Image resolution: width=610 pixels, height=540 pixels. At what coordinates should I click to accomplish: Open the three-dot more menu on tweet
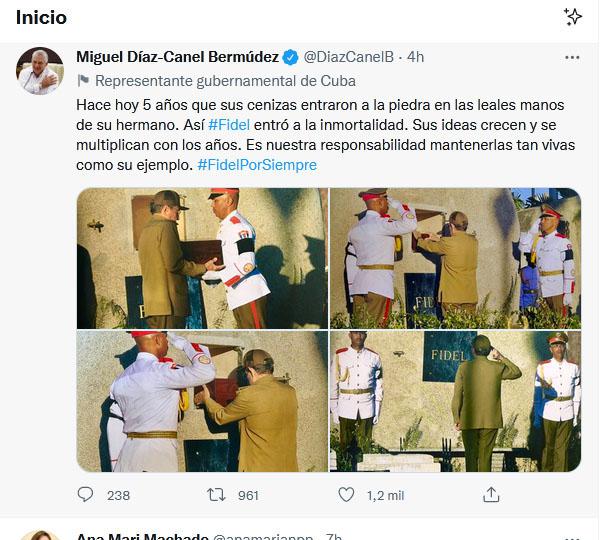[572, 58]
